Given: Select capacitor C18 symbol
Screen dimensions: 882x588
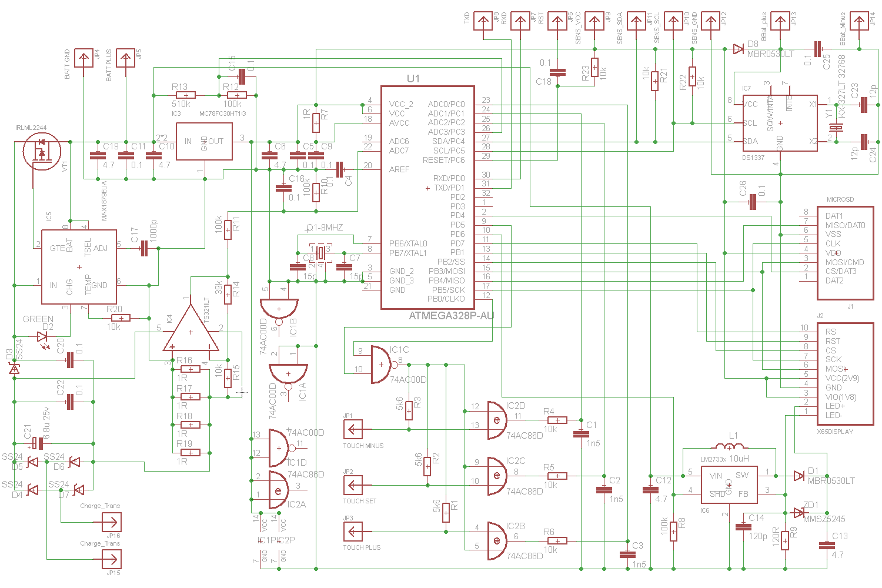Looking at the screenshot, I should pos(557,72).
